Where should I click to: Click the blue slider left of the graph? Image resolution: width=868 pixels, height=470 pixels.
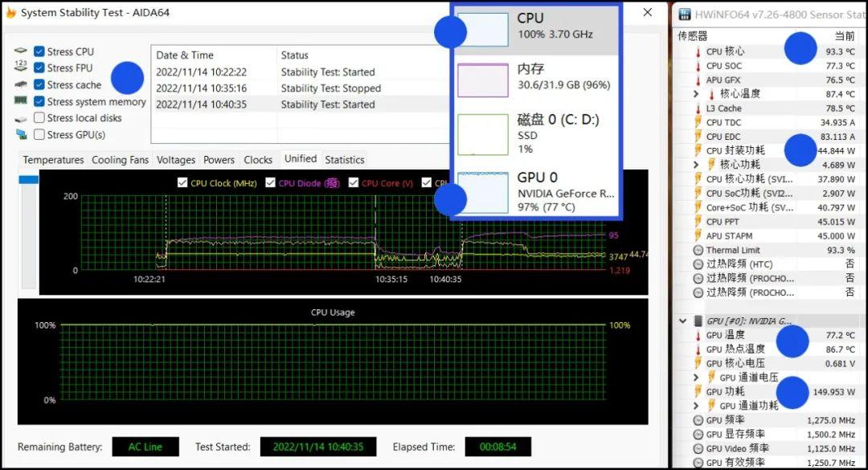(28, 180)
